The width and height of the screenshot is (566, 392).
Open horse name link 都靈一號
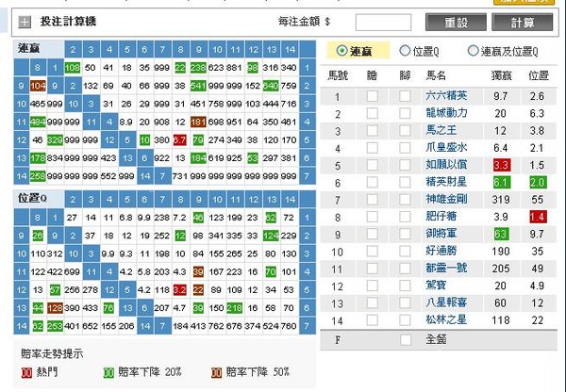[446, 268]
